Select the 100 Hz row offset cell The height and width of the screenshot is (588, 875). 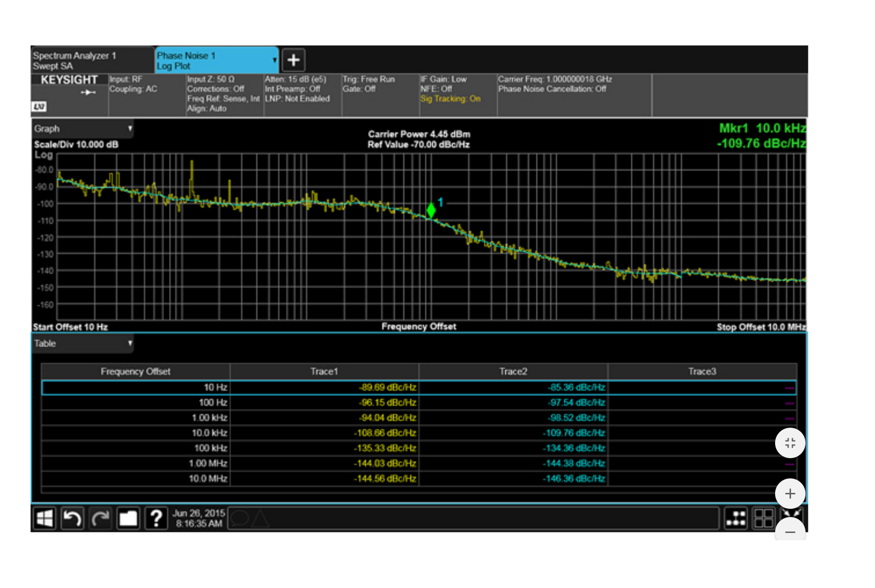pos(136,403)
